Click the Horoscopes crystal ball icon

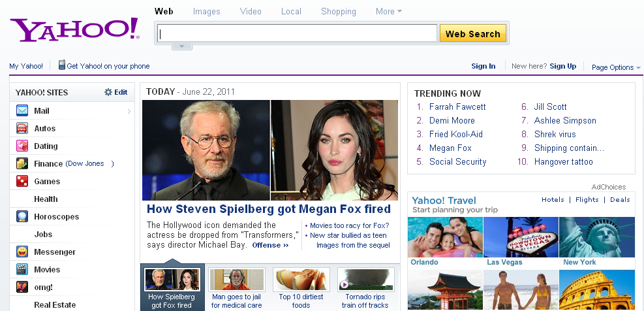point(22,217)
